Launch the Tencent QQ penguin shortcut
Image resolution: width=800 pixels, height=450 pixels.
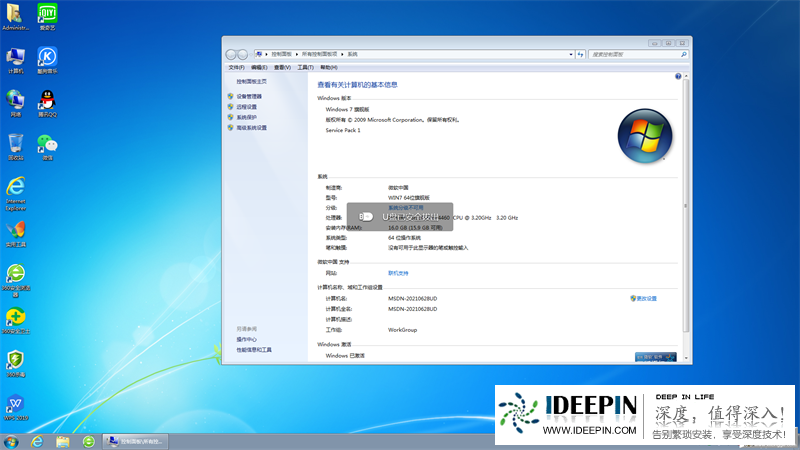[47, 104]
